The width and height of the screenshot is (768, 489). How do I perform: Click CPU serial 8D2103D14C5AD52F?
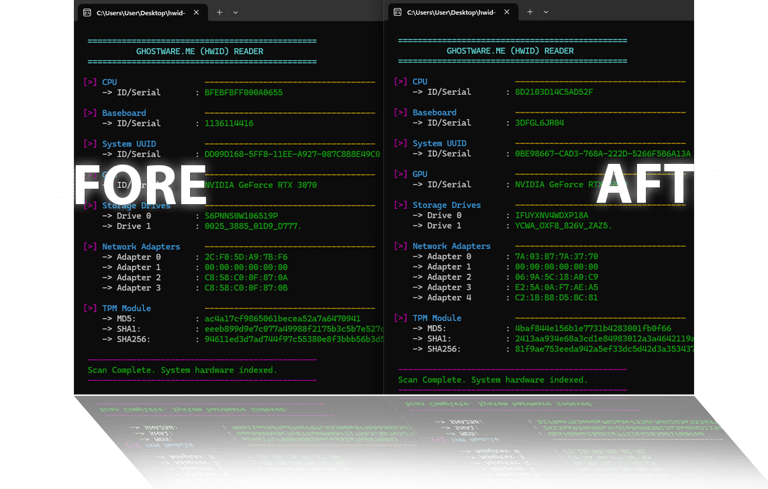[x=554, y=92]
